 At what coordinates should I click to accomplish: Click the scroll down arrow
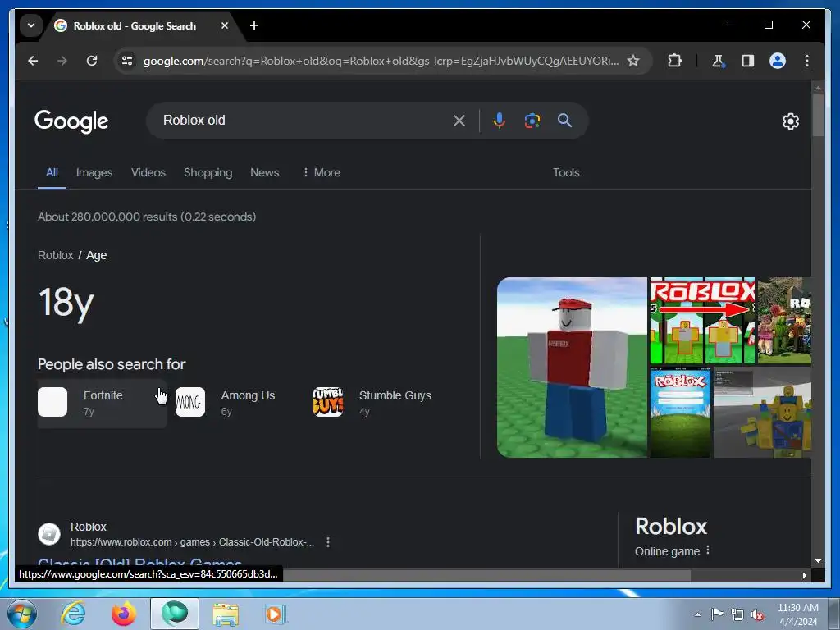click(818, 561)
